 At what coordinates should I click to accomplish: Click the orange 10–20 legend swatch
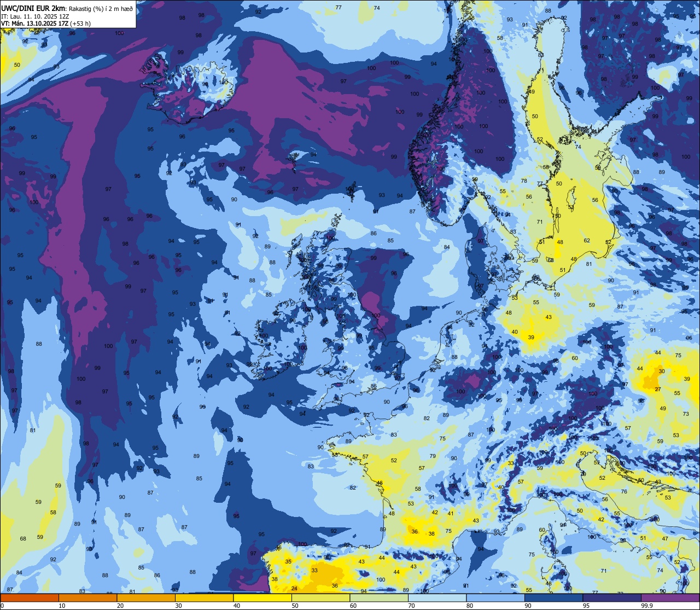pyautogui.click(x=87, y=597)
